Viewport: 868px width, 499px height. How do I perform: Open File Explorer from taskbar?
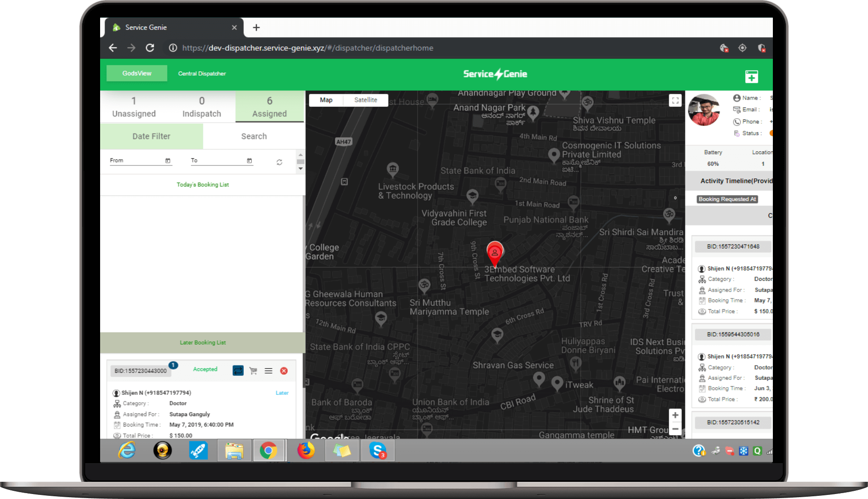[234, 451]
